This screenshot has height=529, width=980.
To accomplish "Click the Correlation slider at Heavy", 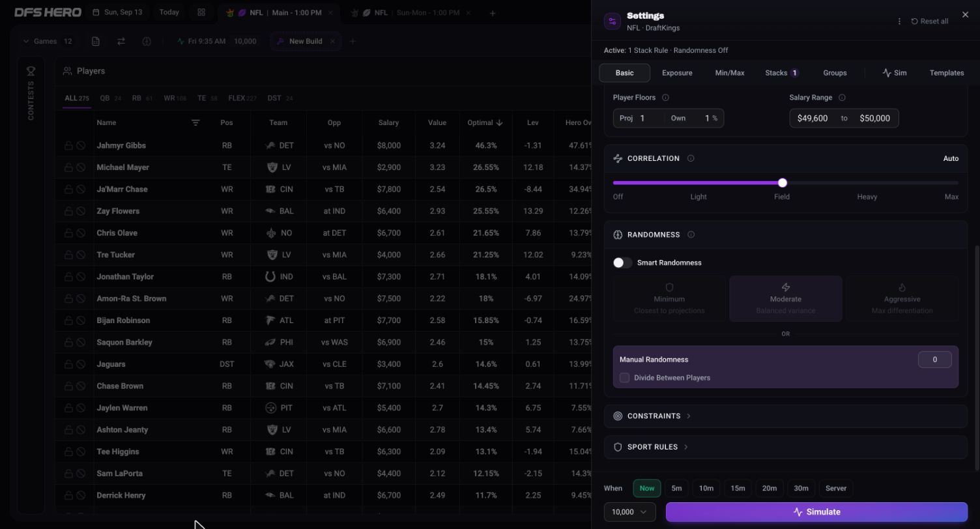I will [867, 183].
